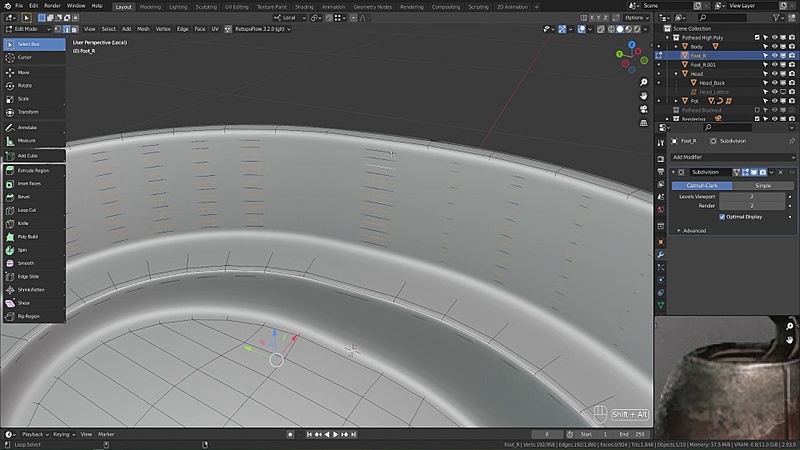Toggle Foot_R.001 render camera icon
800x450 pixels.
(792, 65)
